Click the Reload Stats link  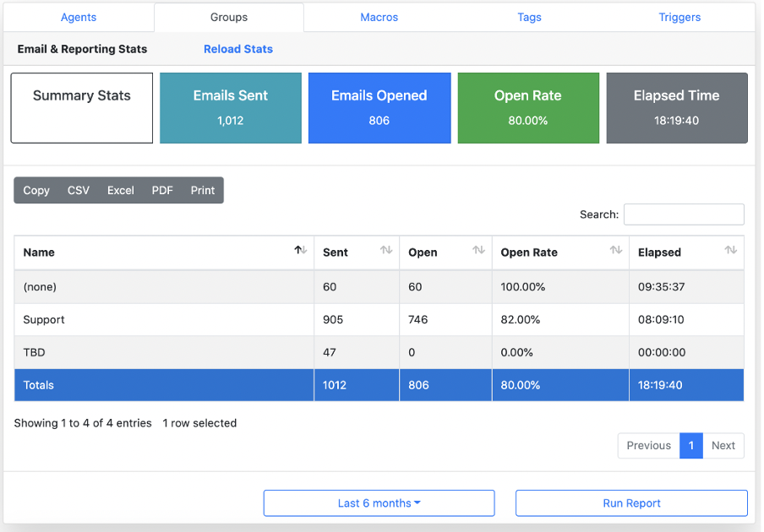click(238, 49)
